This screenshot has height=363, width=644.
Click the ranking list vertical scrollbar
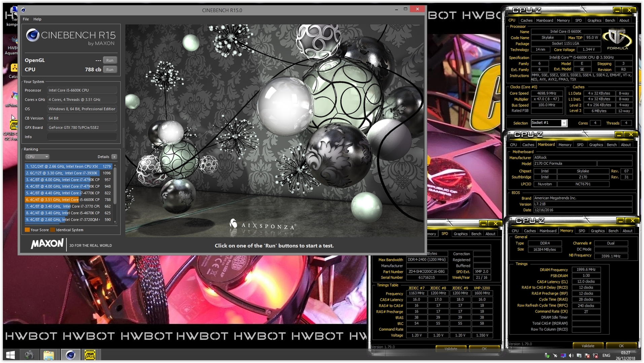click(115, 193)
